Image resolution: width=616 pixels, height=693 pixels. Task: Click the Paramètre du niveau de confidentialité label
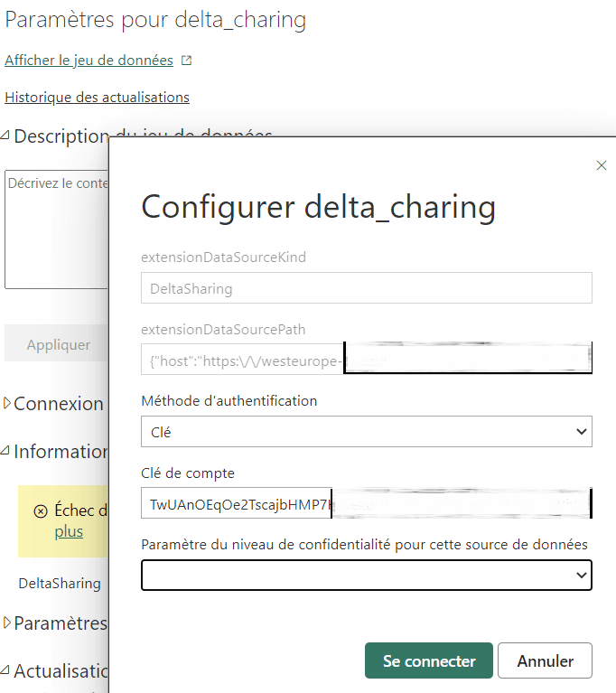tap(364, 545)
